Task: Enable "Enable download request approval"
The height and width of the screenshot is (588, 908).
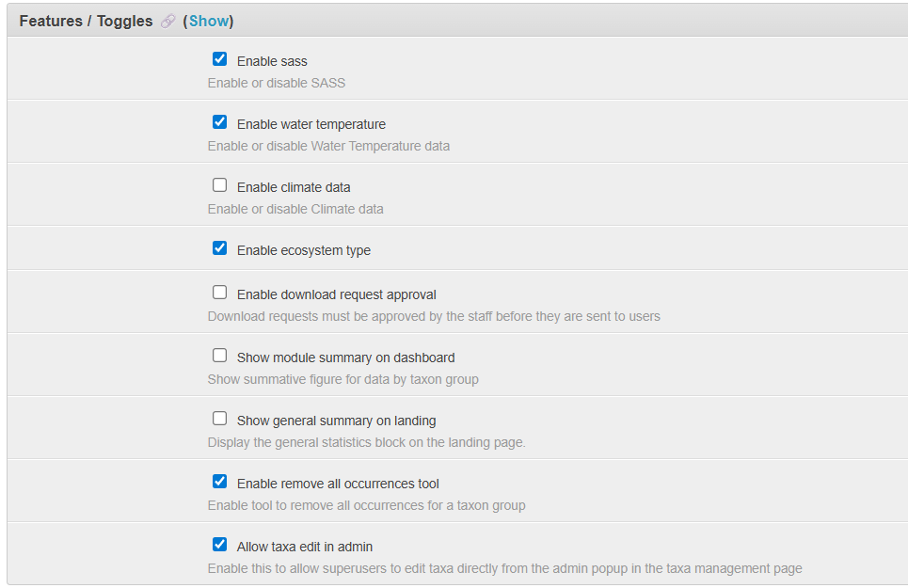Action: click(x=219, y=292)
